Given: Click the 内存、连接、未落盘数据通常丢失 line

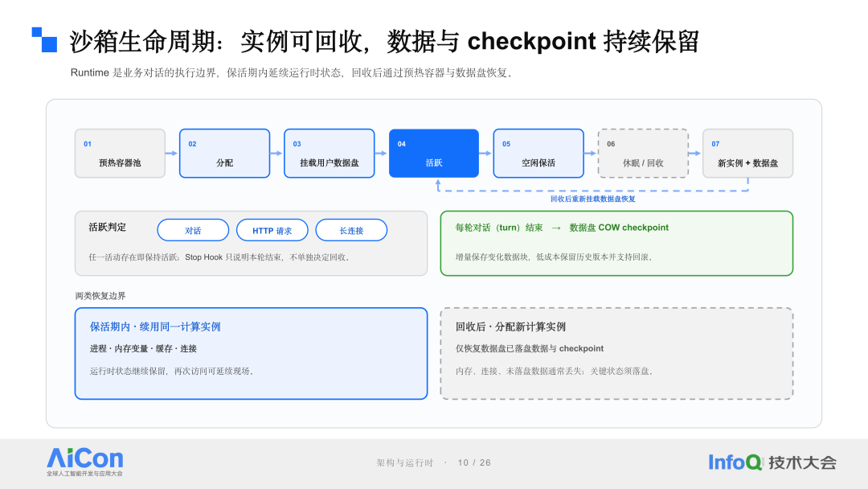Looking at the screenshot, I should [x=555, y=371].
